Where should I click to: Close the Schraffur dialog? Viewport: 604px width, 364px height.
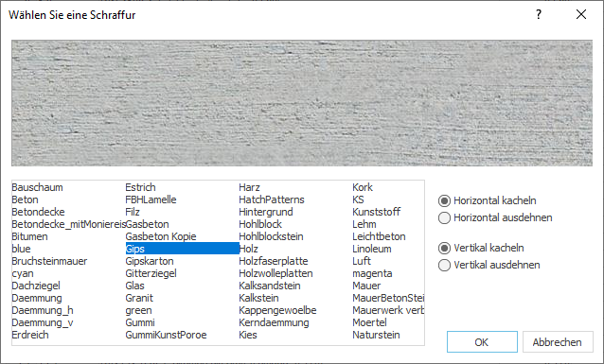tap(581, 14)
